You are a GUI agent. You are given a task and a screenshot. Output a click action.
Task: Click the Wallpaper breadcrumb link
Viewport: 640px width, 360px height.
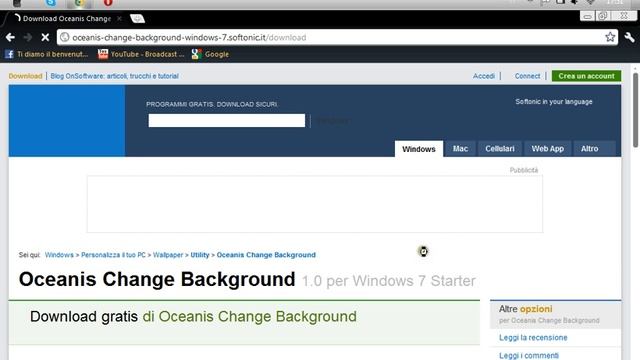(x=168, y=255)
